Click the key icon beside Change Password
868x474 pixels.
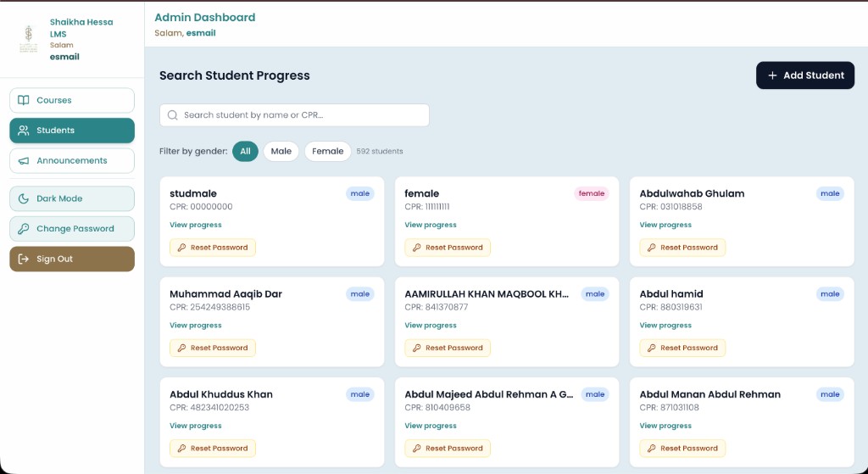23,229
